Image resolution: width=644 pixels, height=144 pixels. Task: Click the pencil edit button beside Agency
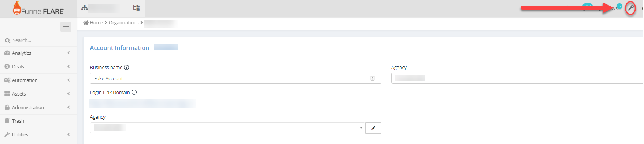coord(373,128)
